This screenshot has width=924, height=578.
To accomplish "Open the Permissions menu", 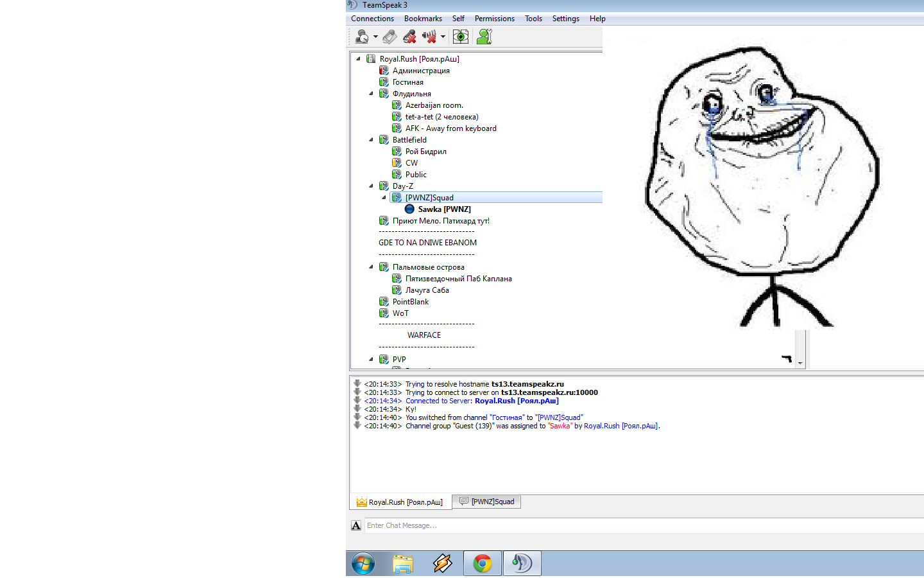I will pyautogui.click(x=495, y=19).
